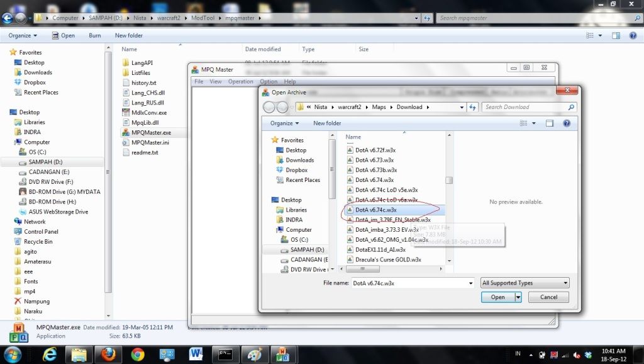Click the Open button's split arrow
This screenshot has height=364, width=644.
518,297
